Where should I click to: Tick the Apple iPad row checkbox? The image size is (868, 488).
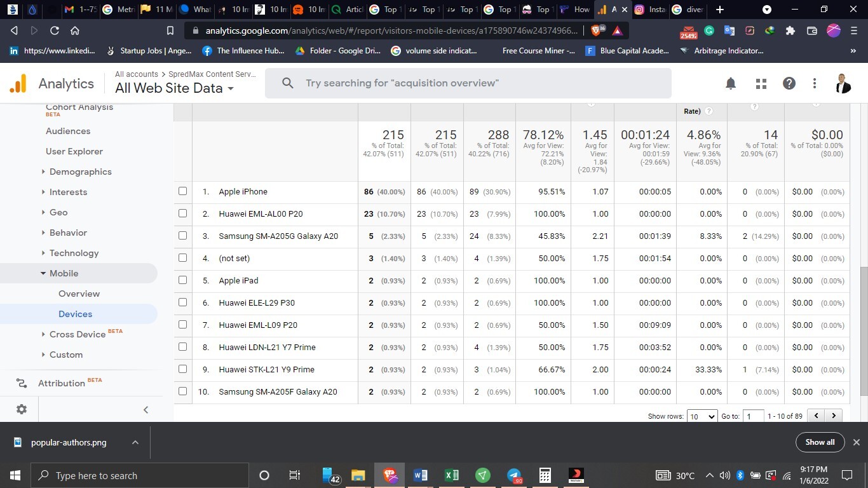183,280
